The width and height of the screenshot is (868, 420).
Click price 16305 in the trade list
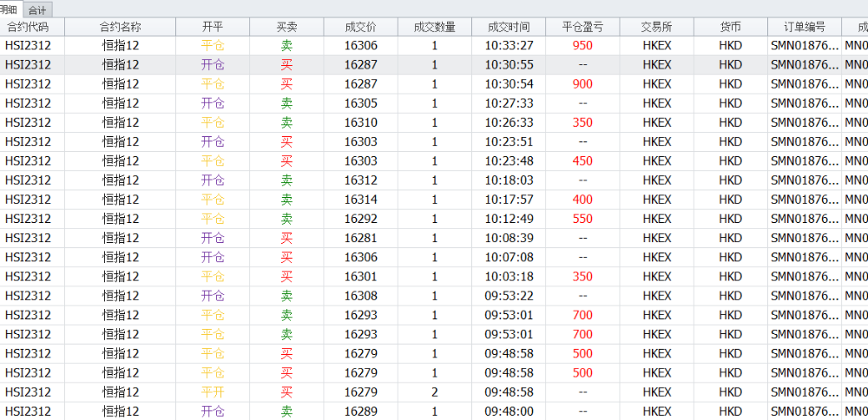[360, 103]
